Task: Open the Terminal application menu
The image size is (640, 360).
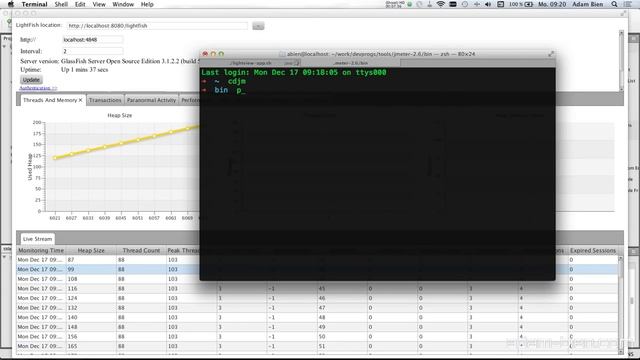Action: coord(34,4)
